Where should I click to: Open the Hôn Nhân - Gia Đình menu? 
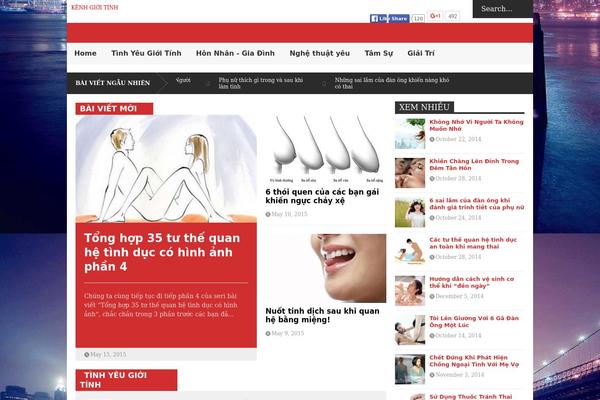(x=235, y=53)
